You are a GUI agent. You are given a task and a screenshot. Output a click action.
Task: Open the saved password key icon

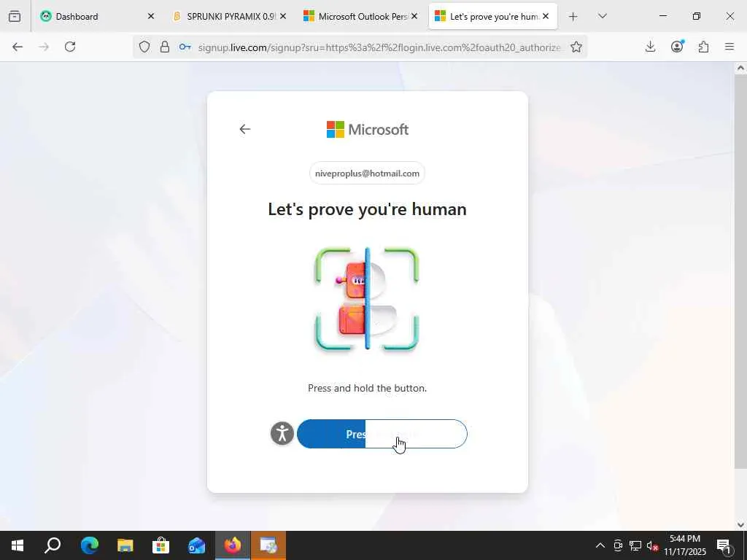(185, 47)
